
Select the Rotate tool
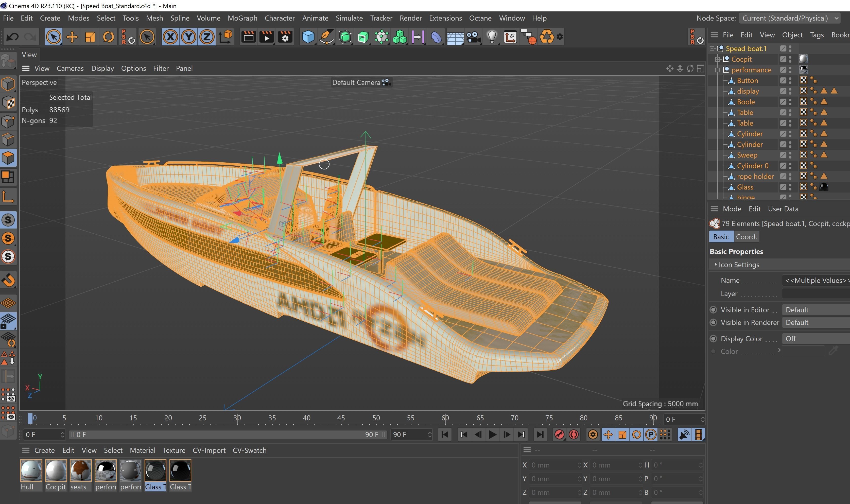(108, 37)
